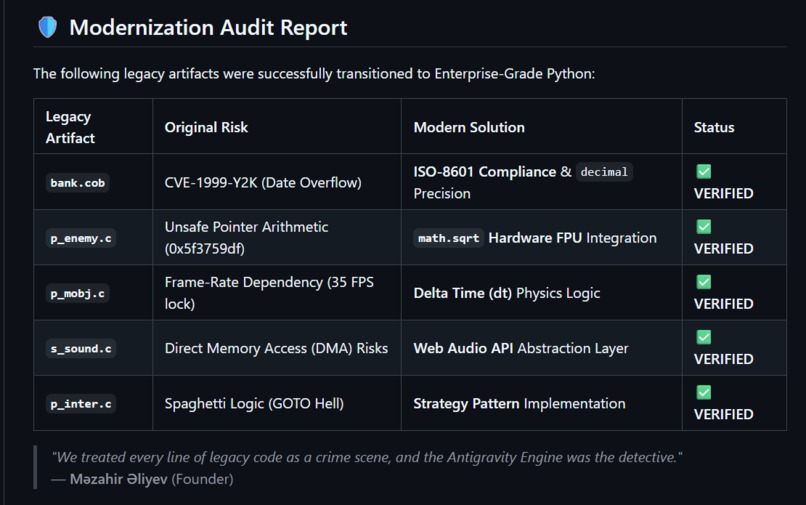The height and width of the screenshot is (505, 806).
Task: Click the green checkmark in p_enemy.c row
Action: tap(703, 226)
